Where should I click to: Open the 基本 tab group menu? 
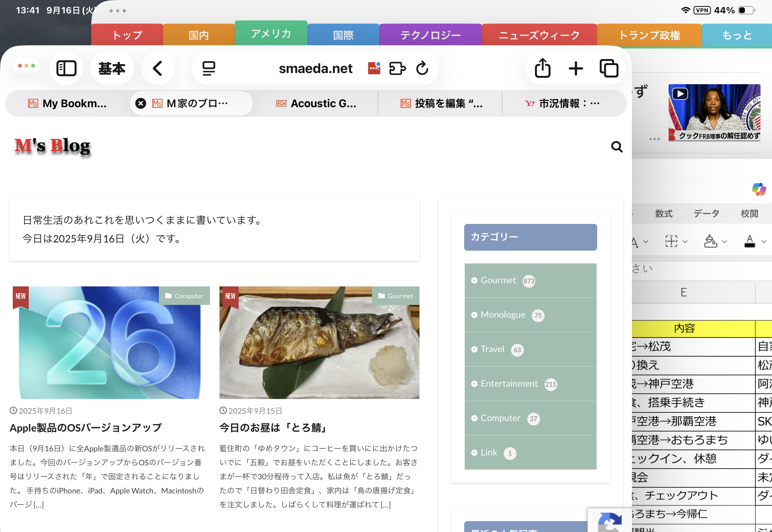112,68
